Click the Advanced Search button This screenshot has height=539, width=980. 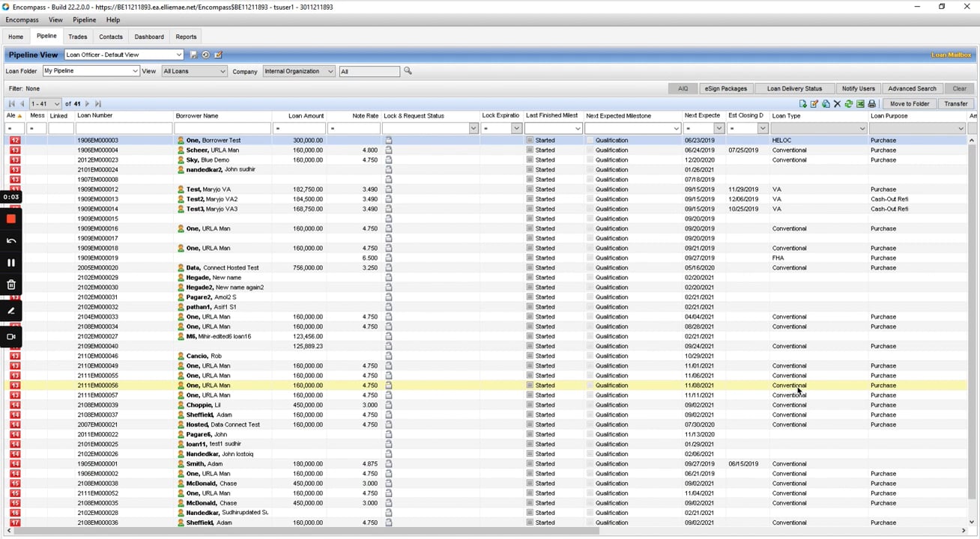[x=912, y=88]
